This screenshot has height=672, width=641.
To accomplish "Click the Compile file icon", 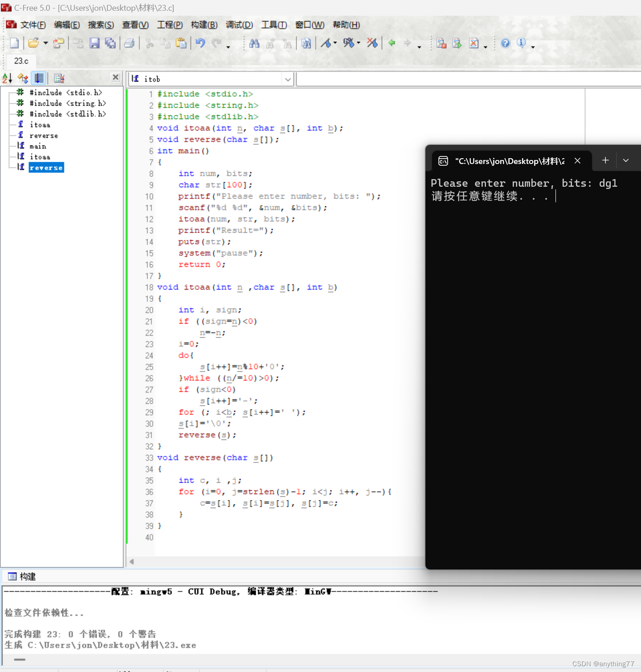I will click(x=441, y=43).
